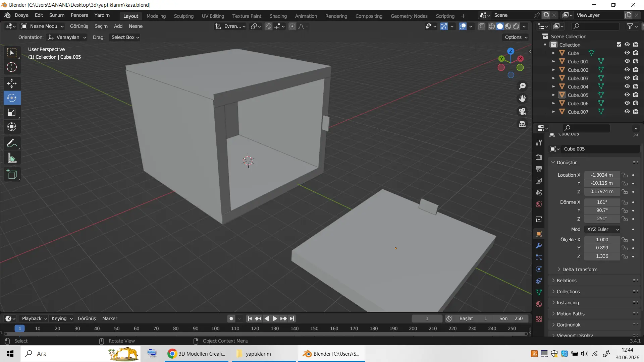Image resolution: width=644 pixels, height=362 pixels.
Task: Switch to the Modeling workspace tab
Action: pos(156,16)
